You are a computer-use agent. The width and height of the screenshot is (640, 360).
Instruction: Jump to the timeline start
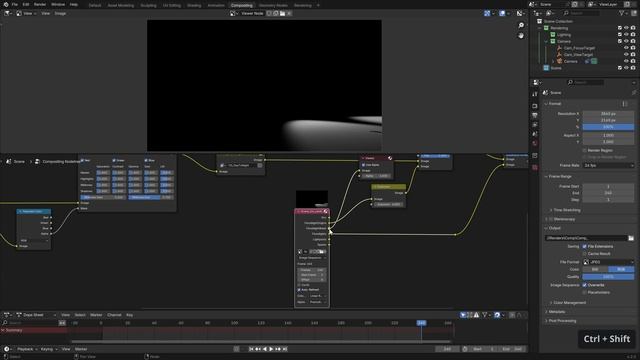(x=251, y=349)
